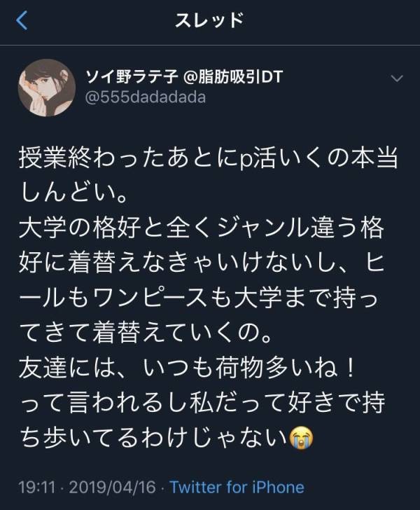Tap the blue back arrow icon
420x510 pixels.
coord(22,20)
